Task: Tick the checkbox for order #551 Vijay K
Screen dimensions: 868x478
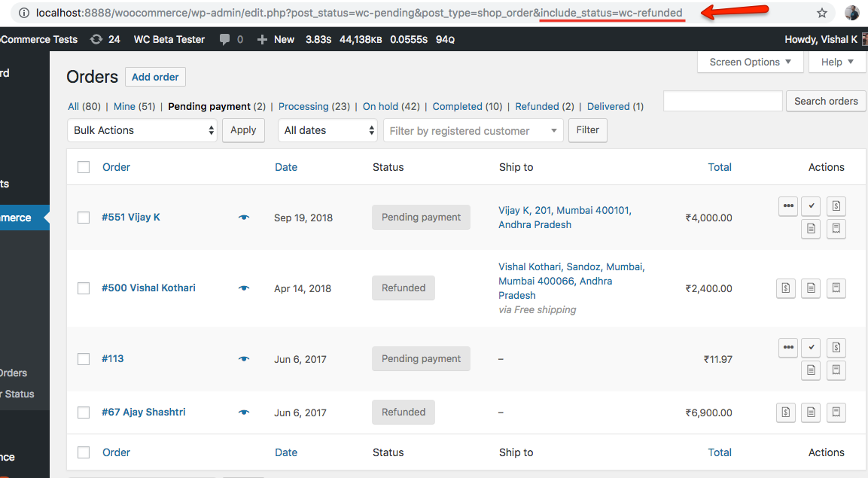Action: (x=84, y=218)
